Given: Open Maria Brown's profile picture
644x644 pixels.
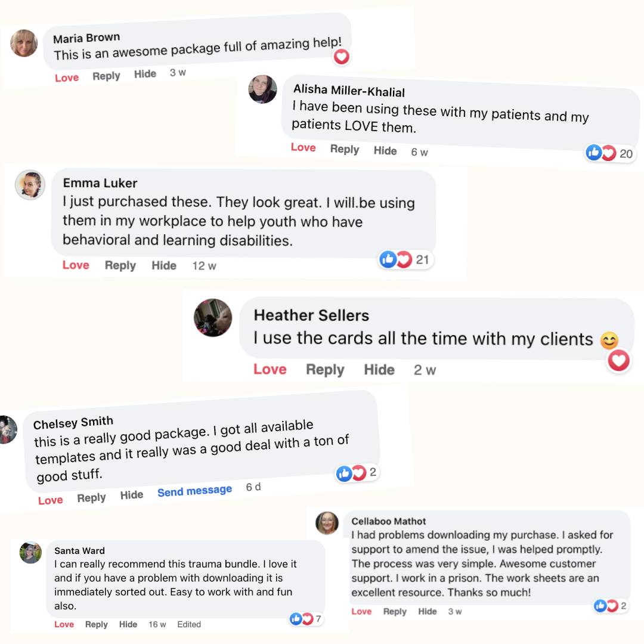Looking at the screenshot, I should [x=24, y=43].
